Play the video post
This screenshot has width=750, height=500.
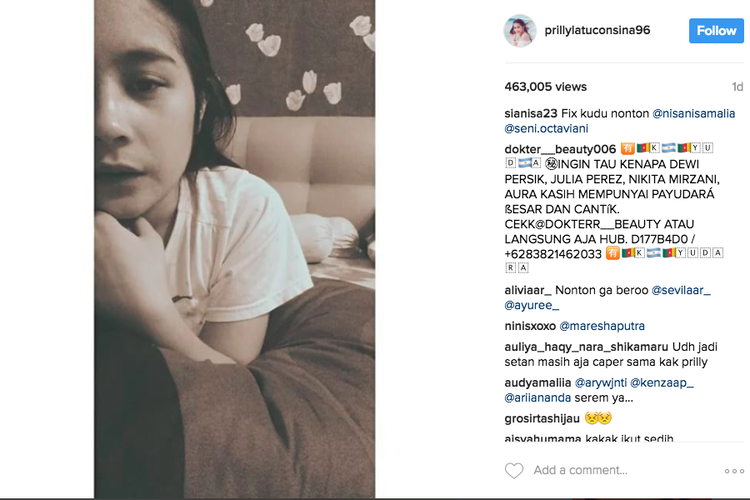[x=234, y=249]
